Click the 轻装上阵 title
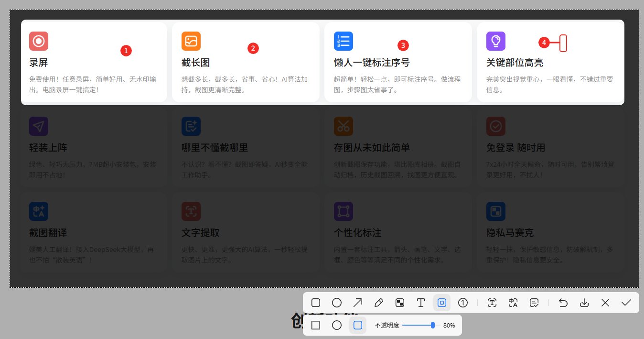 48,148
